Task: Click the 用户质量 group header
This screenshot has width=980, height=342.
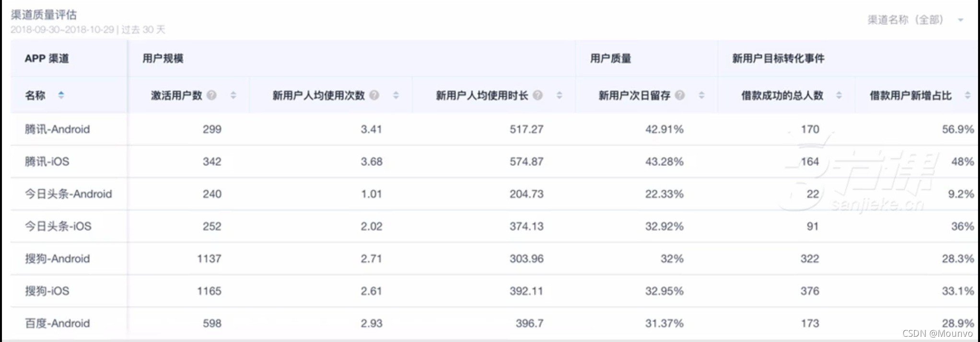Action: click(x=610, y=58)
